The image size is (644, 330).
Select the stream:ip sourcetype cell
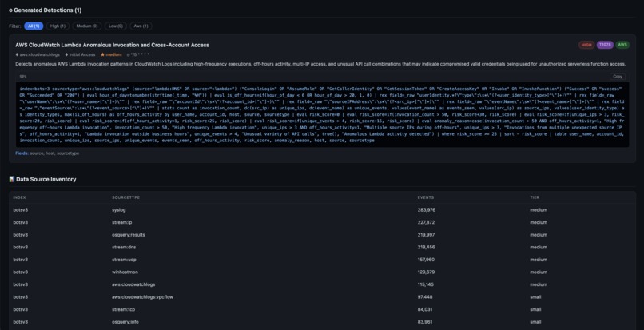coord(121,222)
